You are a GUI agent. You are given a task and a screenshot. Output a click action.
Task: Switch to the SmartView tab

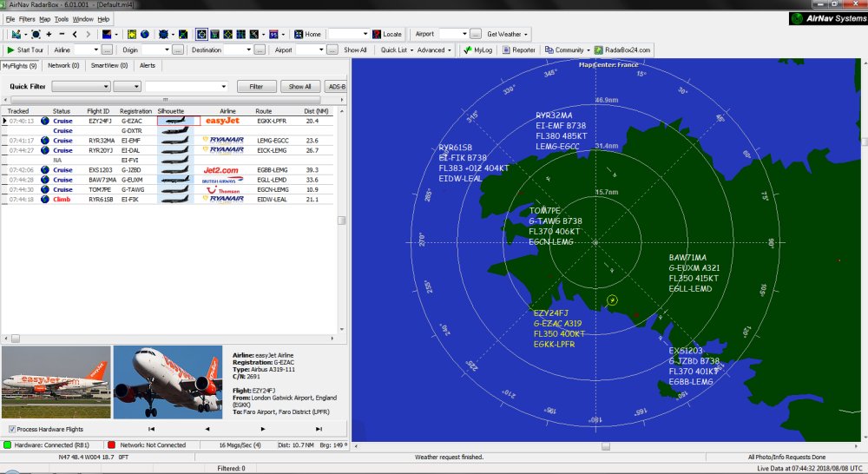(110, 65)
